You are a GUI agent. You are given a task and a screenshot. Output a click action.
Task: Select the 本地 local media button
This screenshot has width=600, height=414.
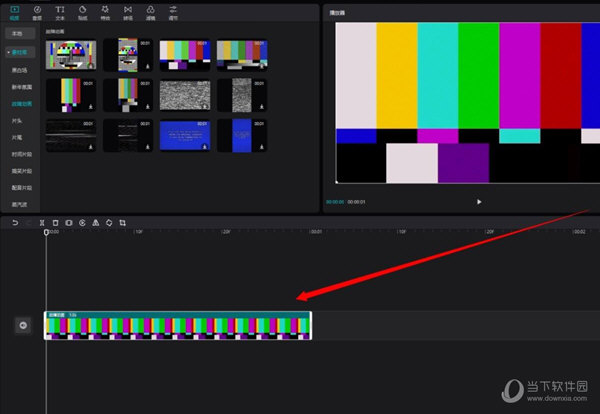tap(20, 33)
